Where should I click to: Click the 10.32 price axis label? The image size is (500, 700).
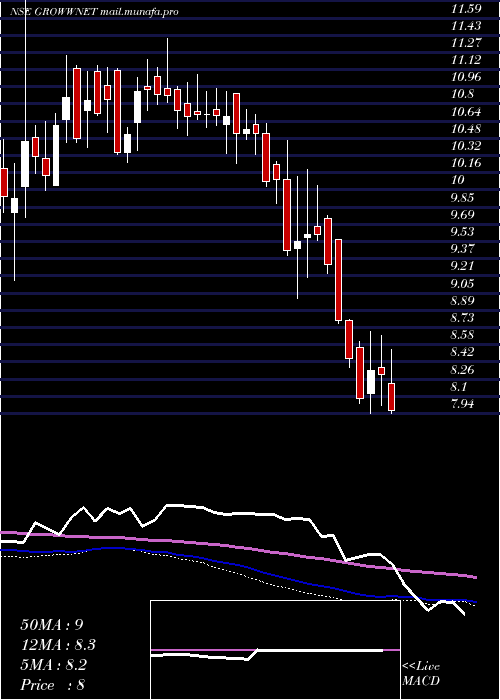click(x=466, y=146)
